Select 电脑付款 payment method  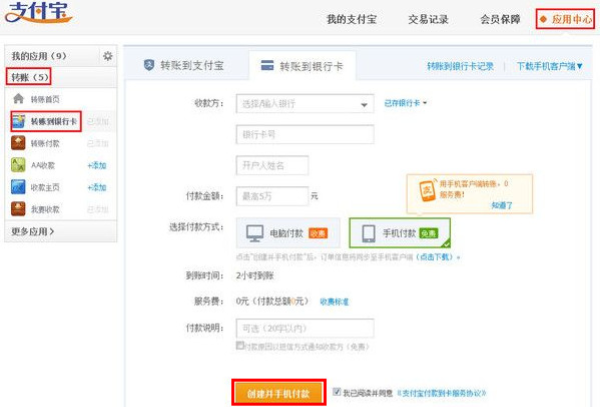287,233
